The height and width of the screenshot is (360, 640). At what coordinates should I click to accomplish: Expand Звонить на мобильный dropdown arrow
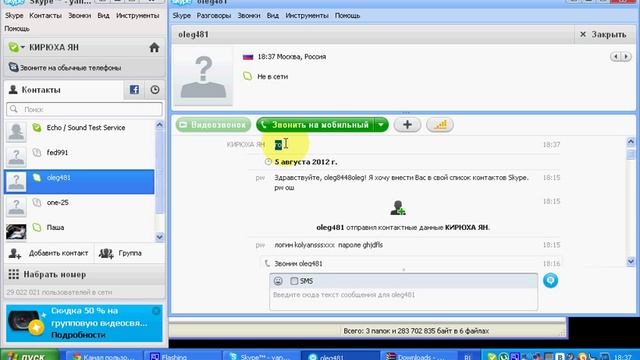coord(381,125)
